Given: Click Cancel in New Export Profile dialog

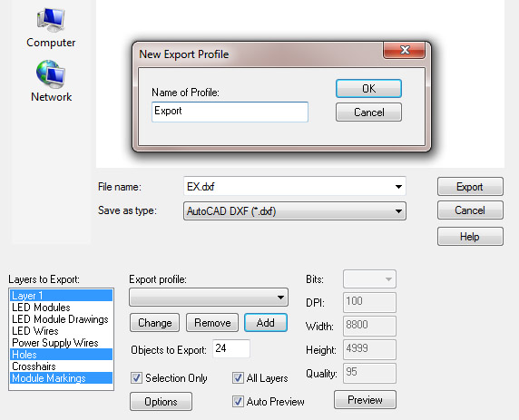Looking at the screenshot, I should (368, 112).
